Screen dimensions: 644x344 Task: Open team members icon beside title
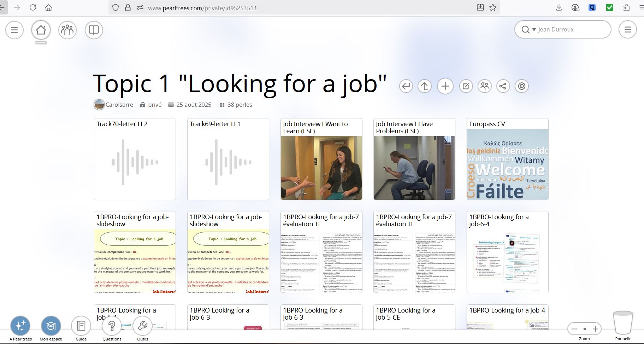[x=485, y=86]
